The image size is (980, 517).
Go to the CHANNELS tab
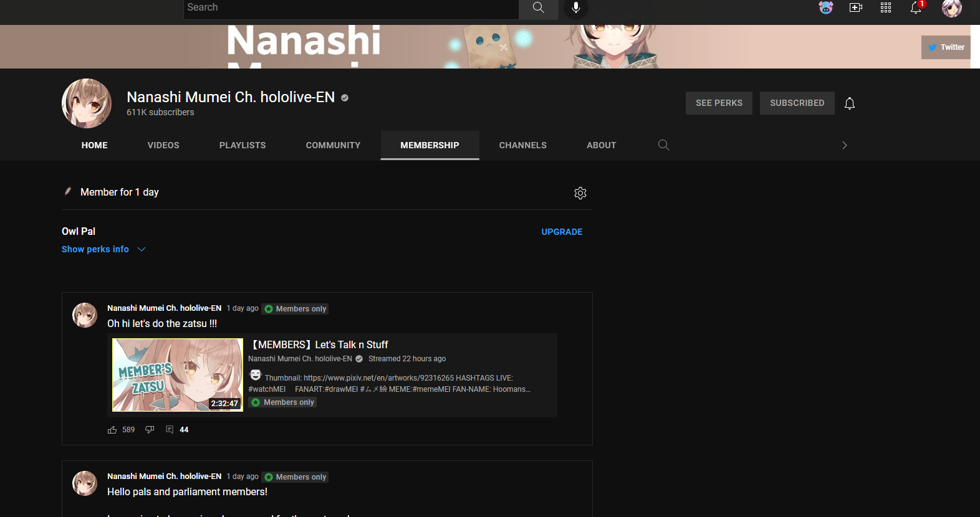pyautogui.click(x=523, y=145)
